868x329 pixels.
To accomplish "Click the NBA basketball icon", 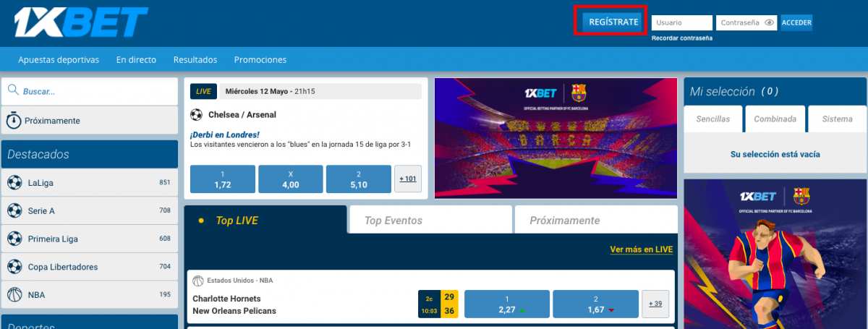I will (14, 294).
